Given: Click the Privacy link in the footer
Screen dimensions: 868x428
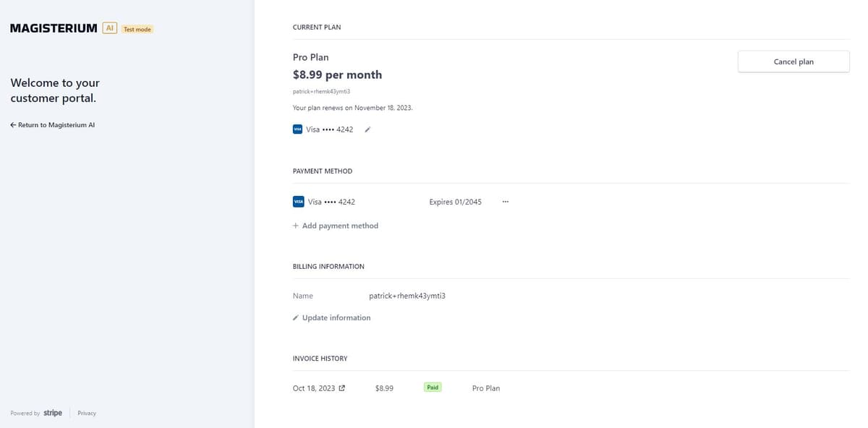Looking at the screenshot, I should (x=86, y=413).
